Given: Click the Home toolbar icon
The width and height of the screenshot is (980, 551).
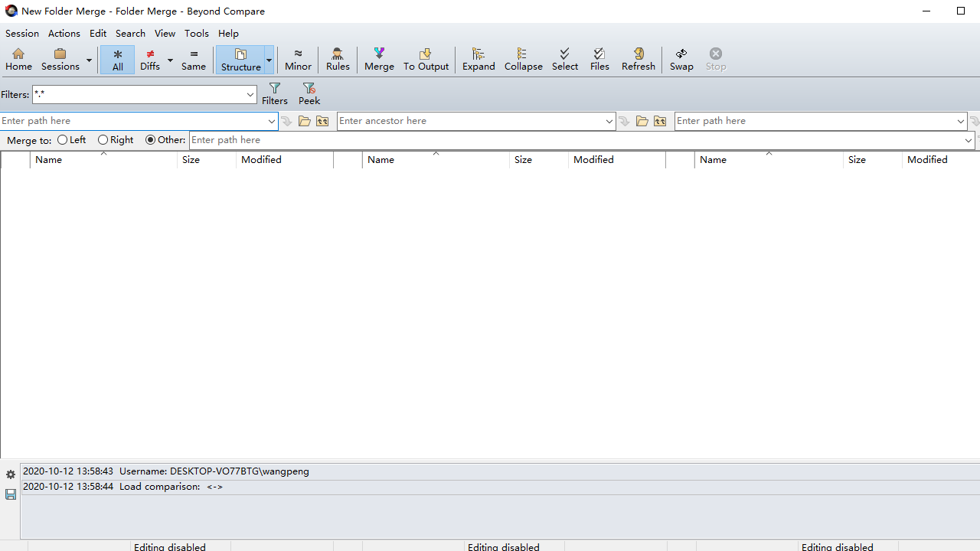Looking at the screenshot, I should 18,59.
